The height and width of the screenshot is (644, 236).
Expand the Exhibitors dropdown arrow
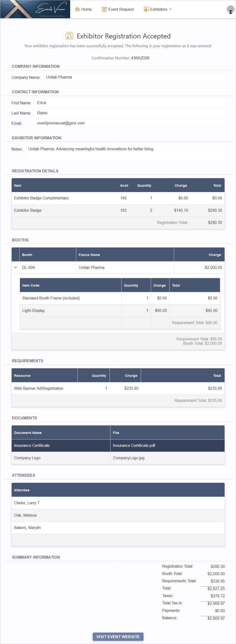coord(170,9)
